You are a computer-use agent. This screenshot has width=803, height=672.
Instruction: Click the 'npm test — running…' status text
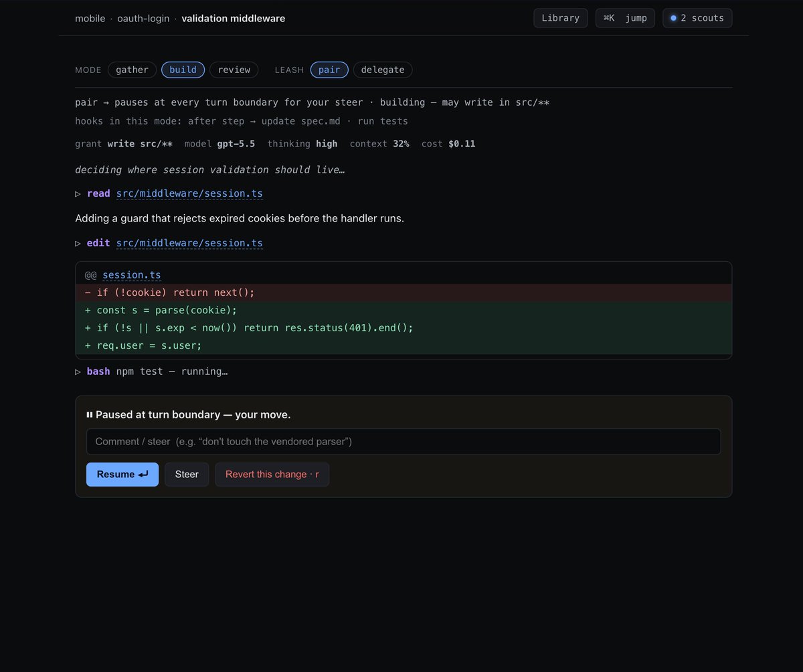[172, 371]
